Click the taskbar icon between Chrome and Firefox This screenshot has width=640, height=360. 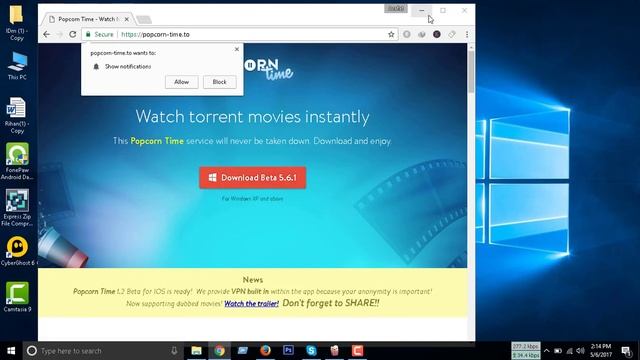coord(242,351)
